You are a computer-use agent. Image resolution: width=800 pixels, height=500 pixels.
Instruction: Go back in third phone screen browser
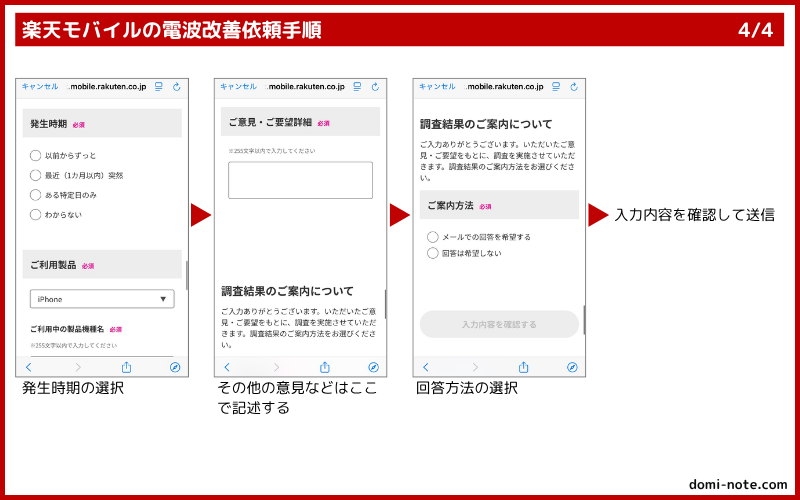[x=426, y=367]
